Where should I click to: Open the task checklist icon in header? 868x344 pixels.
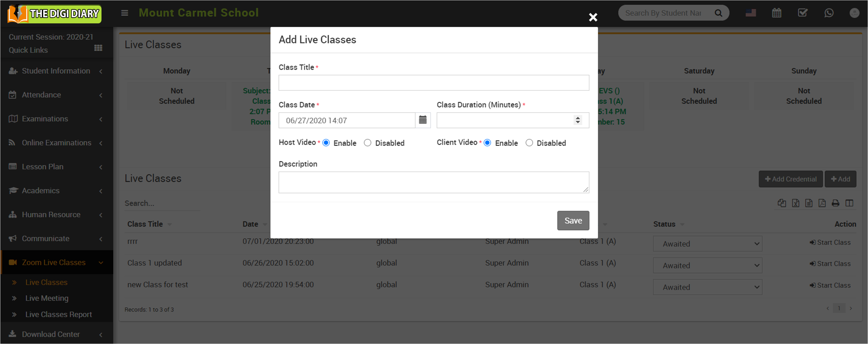tap(802, 13)
